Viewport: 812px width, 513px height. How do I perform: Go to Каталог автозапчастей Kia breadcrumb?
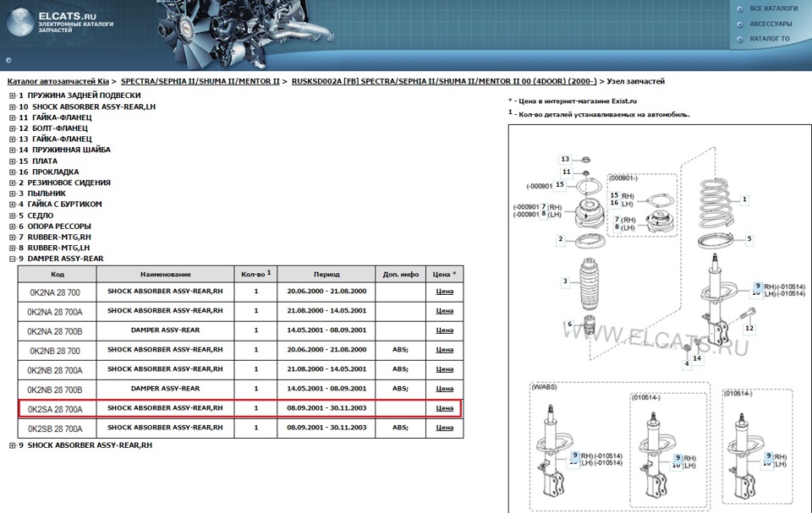pos(58,81)
